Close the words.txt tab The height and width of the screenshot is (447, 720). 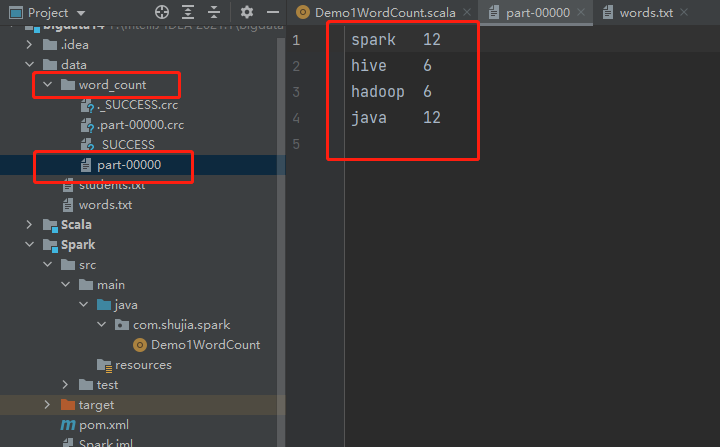point(684,12)
